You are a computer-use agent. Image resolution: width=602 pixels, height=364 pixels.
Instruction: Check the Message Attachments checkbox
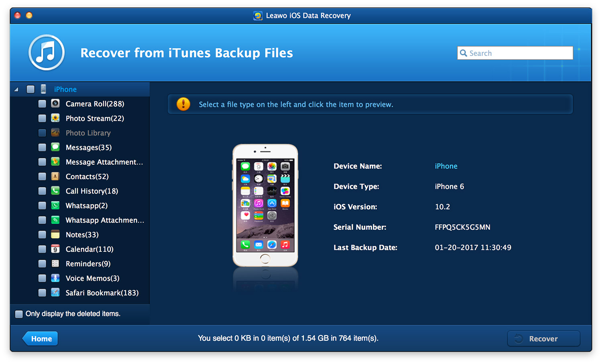(x=42, y=162)
